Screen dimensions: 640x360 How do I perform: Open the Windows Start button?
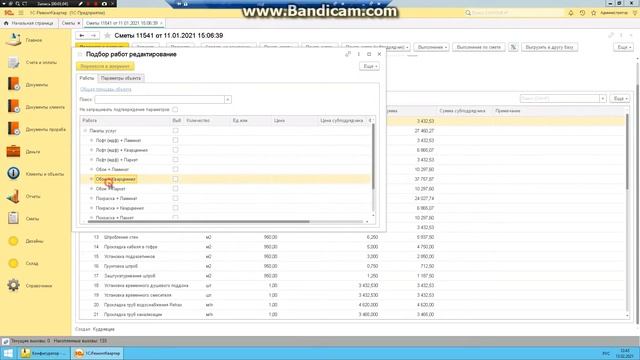[x=8, y=353]
